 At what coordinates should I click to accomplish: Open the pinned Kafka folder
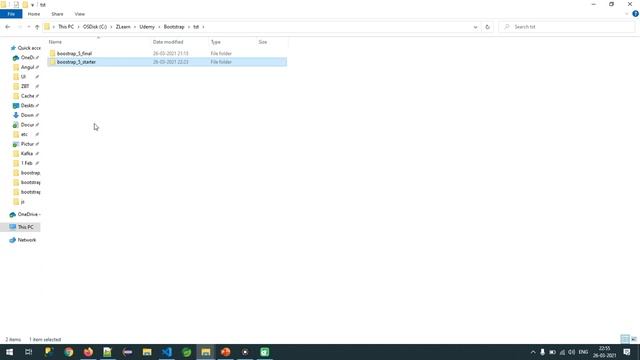tap(25, 153)
